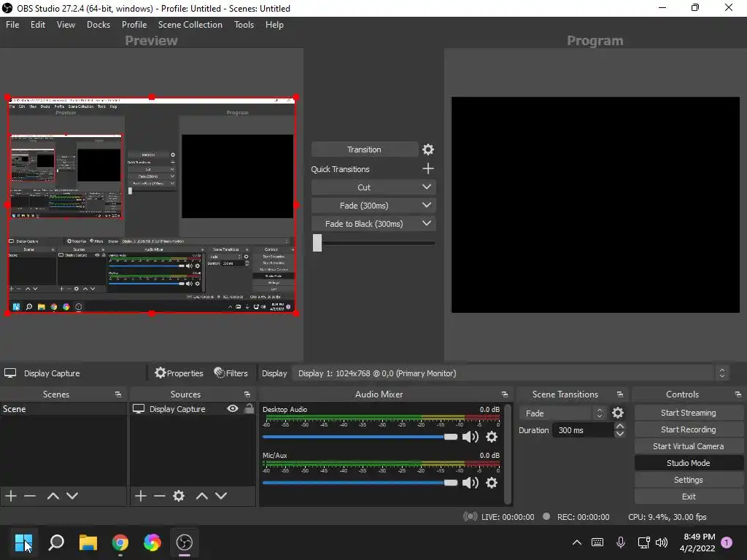Open Desktop Audio settings gear
747x560 pixels.
pyautogui.click(x=492, y=437)
